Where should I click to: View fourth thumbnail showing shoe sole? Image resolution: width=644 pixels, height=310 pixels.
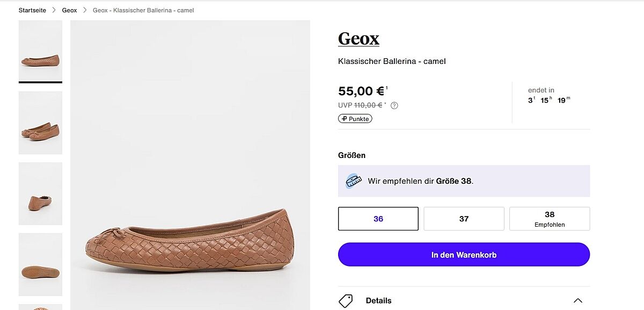[x=40, y=264]
